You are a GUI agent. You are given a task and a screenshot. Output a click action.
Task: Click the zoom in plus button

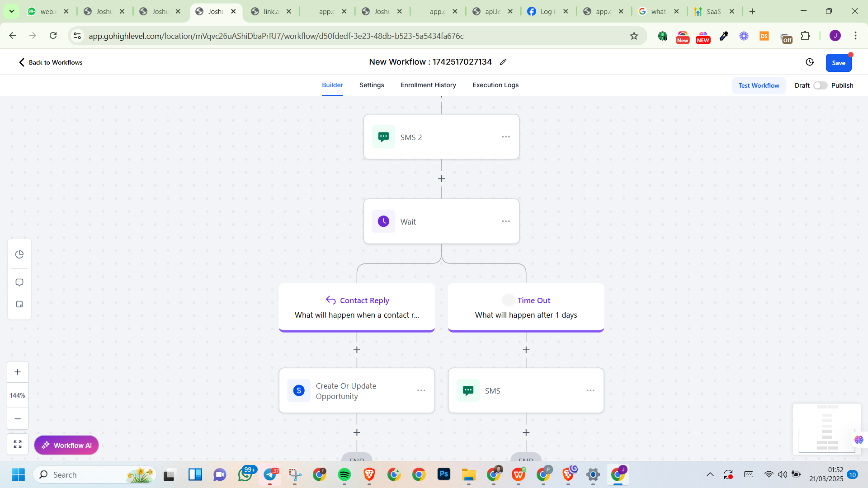point(18,372)
